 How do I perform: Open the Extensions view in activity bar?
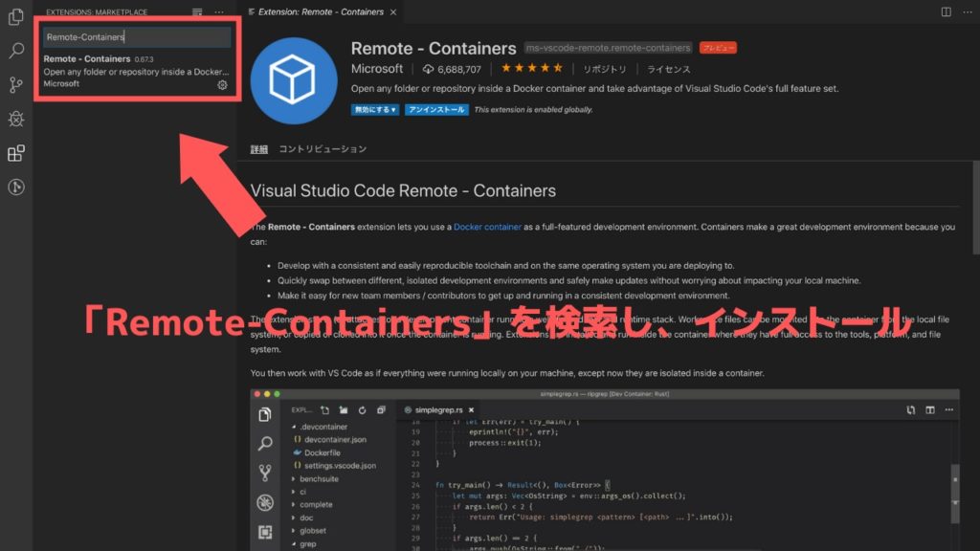[16, 153]
